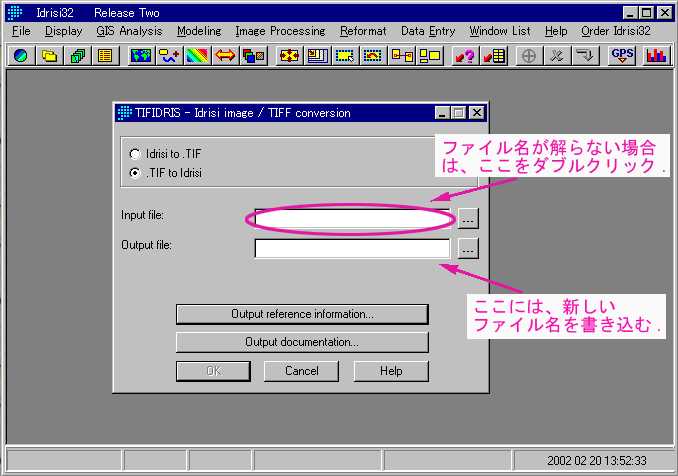The height and width of the screenshot is (476, 678).
Task: Click the nested windows toolbar icon
Action: point(317,56)
